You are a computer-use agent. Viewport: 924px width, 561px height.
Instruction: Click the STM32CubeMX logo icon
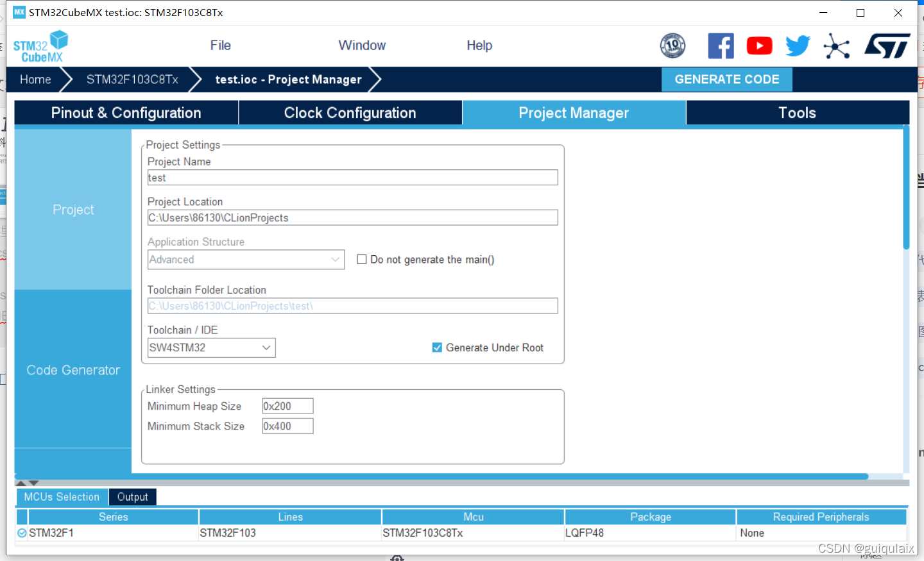click(x=40, y=46)
